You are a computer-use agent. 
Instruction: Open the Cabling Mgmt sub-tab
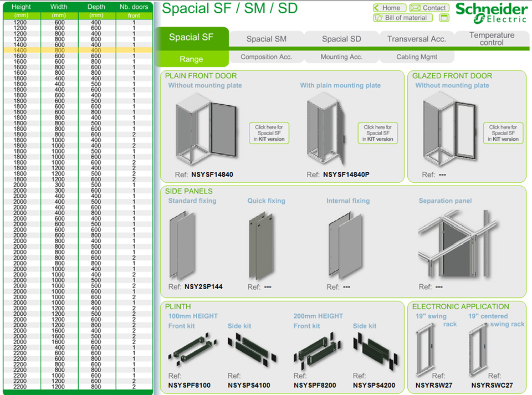(417, 57)
